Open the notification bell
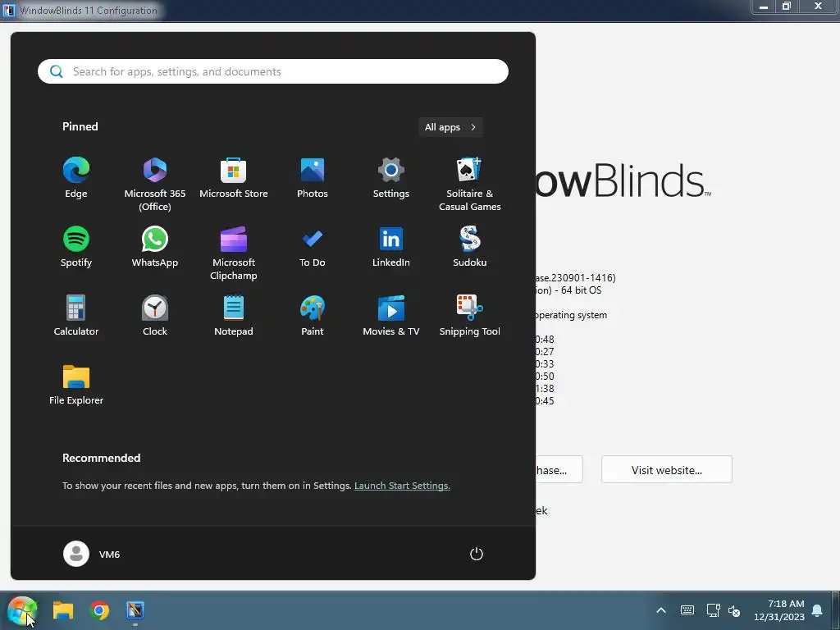The image size is (840, 630). coord(817,610)
